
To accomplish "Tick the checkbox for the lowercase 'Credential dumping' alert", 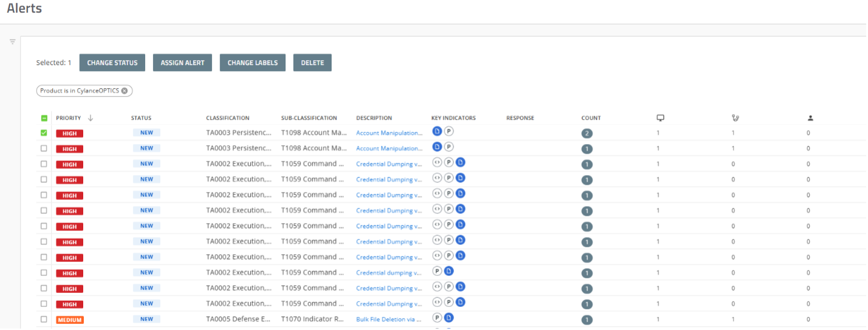I will pyautogui.click(x=44, y=272).
